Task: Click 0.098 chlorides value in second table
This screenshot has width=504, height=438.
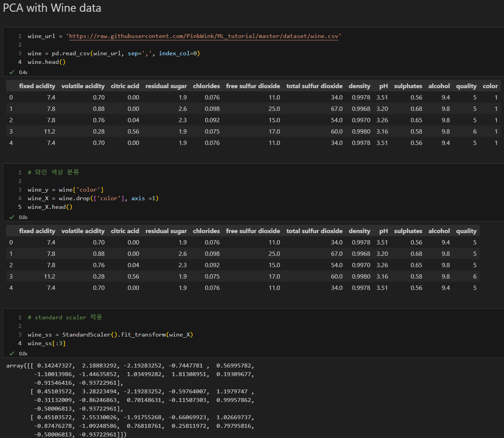Action: pos(212,254)
